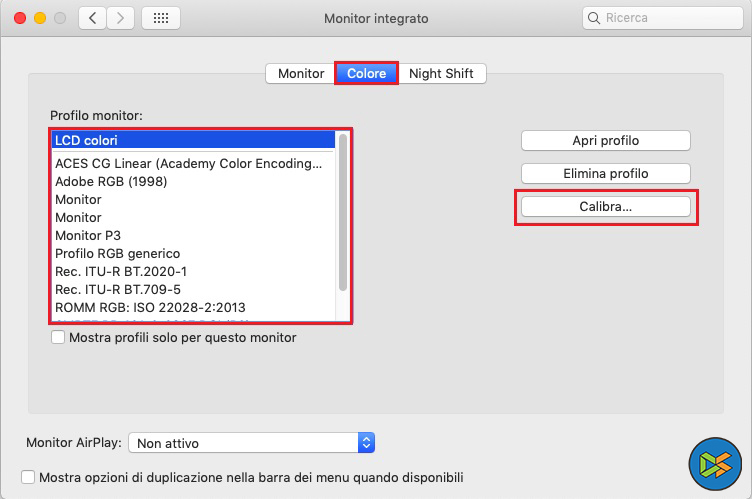Click the Calibra... button

click(x=605, y=206)
